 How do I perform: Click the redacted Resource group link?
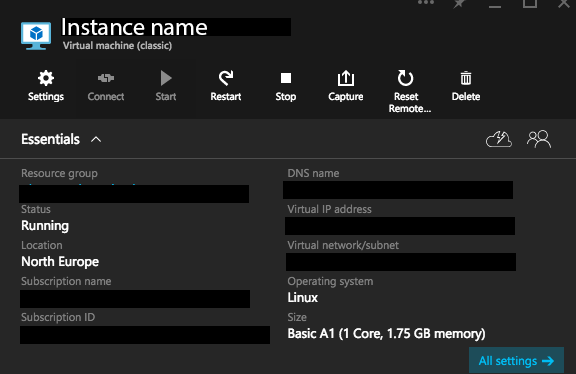click(x=134, y=193)
